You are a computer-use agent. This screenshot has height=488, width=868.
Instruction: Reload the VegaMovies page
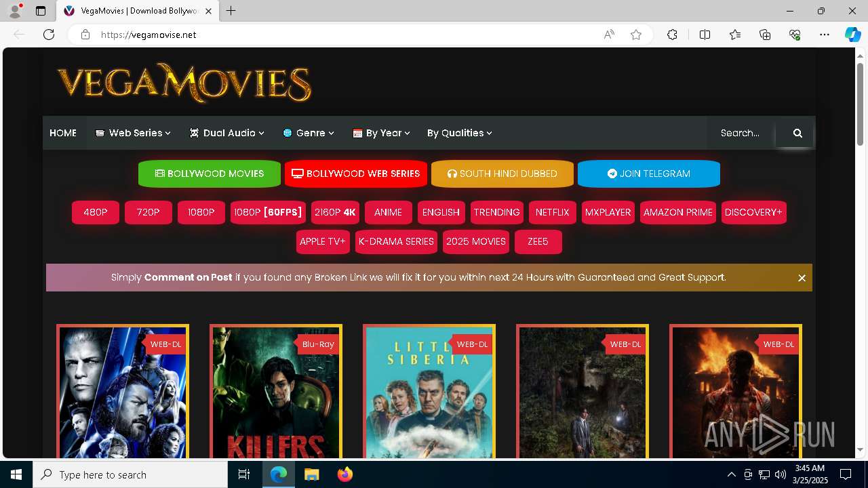[x=49, y=35]
